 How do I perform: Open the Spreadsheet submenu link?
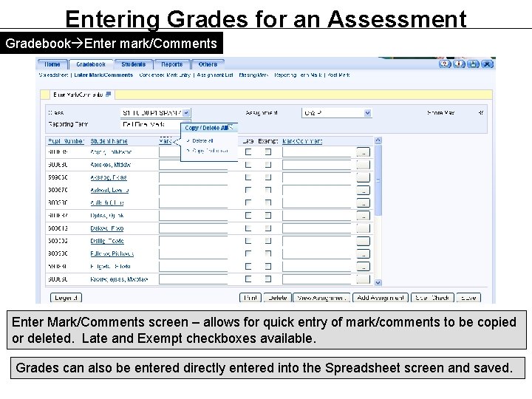(x=54, y=75)
